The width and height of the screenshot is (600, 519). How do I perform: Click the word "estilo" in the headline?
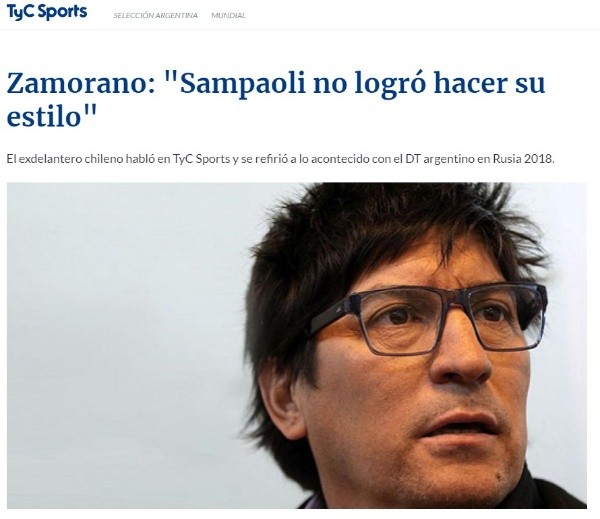pyautogui.click(x=44, y=116)
